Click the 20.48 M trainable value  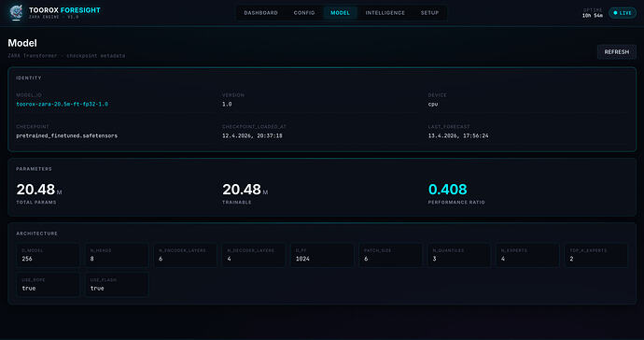(245, 190)
